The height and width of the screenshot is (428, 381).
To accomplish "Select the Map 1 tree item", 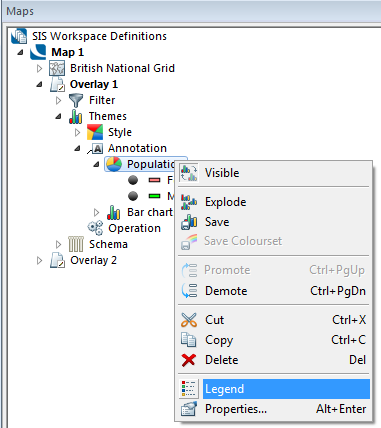I will pyautogui.click(x=67, y=52).
